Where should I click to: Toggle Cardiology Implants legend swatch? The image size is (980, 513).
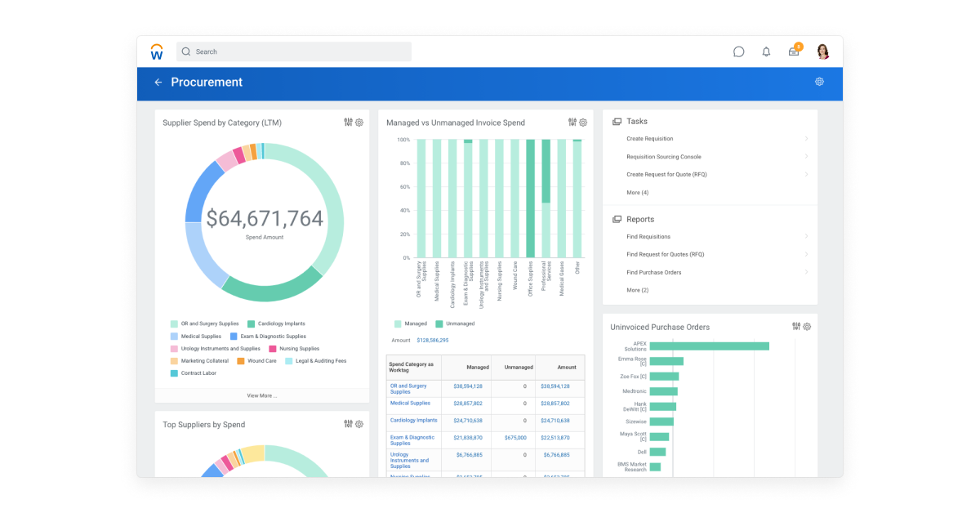[251, 323]
